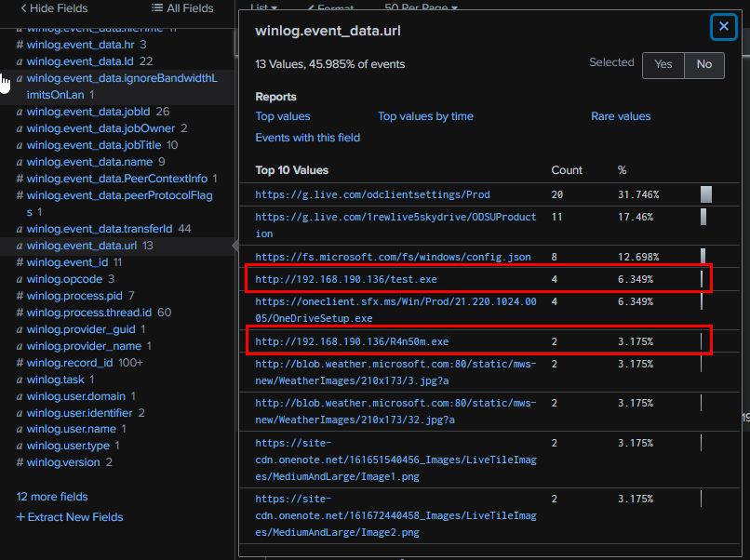Expand 12 more fields

[52, 497]
